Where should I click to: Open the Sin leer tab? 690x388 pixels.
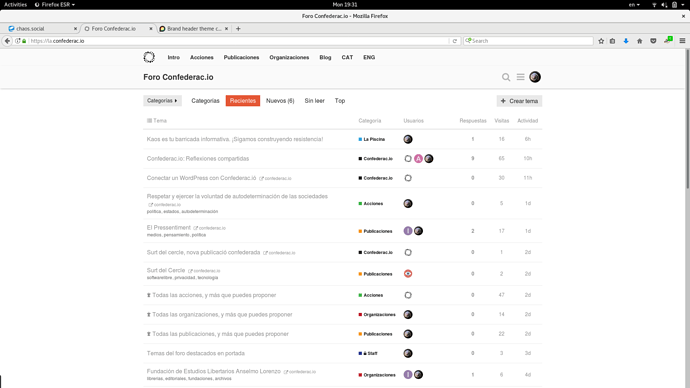[x=314, y=101]
